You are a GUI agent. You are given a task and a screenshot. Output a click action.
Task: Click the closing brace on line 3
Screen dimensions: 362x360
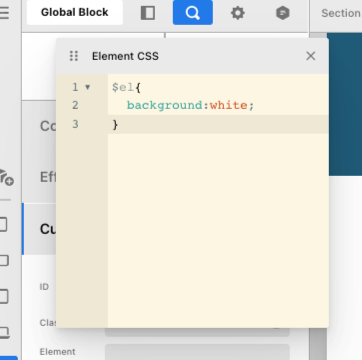pyautogui.click(x=115, y=125)
